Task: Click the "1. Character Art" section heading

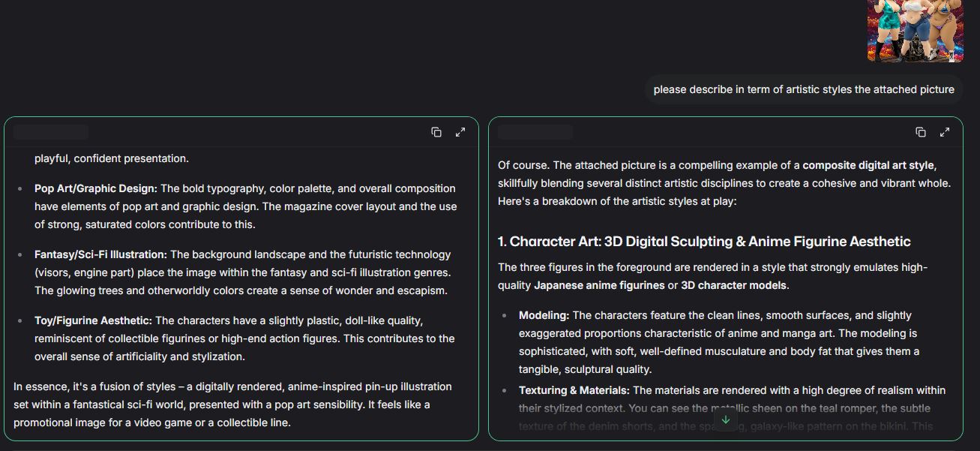Action: pyautogui.click(x=704, y=242)
